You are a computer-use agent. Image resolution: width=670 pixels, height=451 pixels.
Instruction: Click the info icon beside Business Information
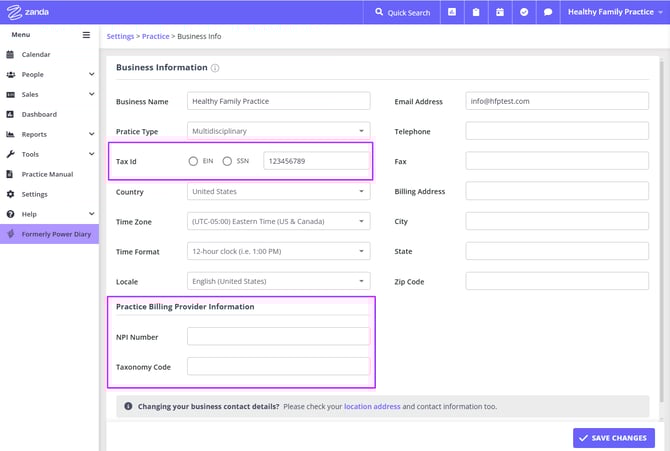pos(215,68)
